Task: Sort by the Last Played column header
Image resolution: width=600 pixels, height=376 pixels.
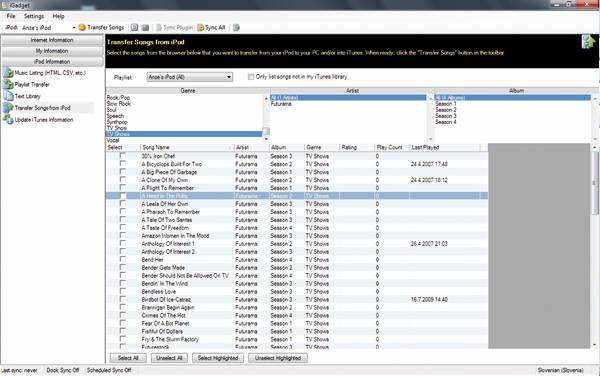Action: 444,147
